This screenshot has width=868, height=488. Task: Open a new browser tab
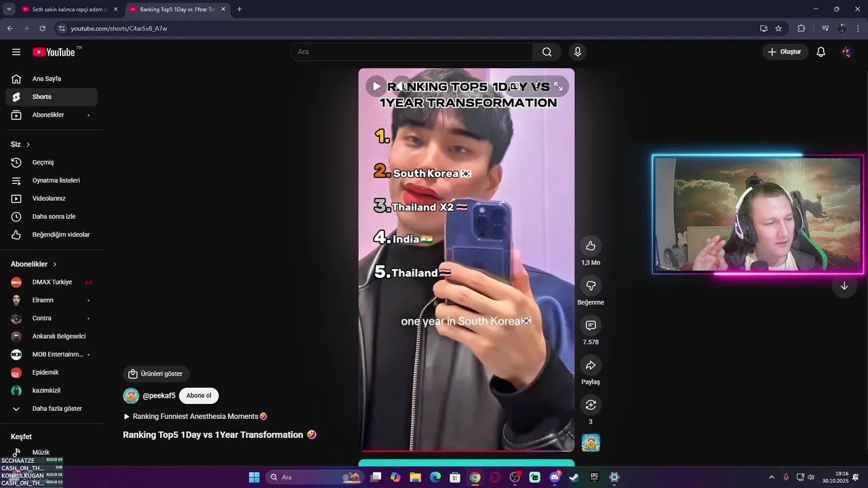coord(239,9)
